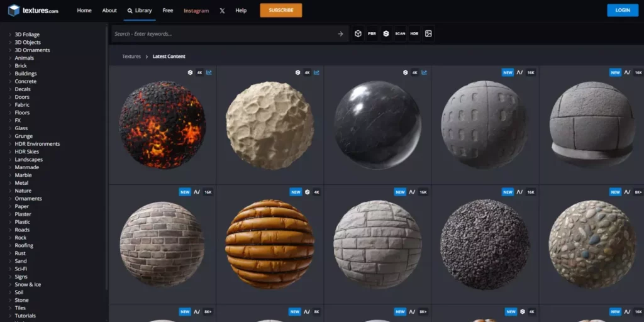Click the trending graph icon on lava texture
This screenshot has height=322, width=644.
(x=209, y=72)
